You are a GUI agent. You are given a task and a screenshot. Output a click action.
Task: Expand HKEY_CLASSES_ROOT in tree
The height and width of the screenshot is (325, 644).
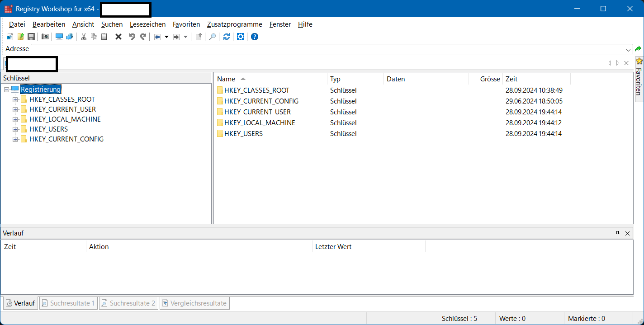click(x=15, y=99)
